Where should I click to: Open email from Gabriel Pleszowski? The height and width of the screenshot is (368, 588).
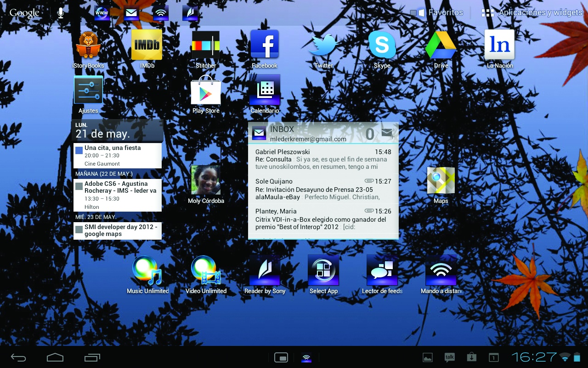pyautogui.click(x=323, y=159)
